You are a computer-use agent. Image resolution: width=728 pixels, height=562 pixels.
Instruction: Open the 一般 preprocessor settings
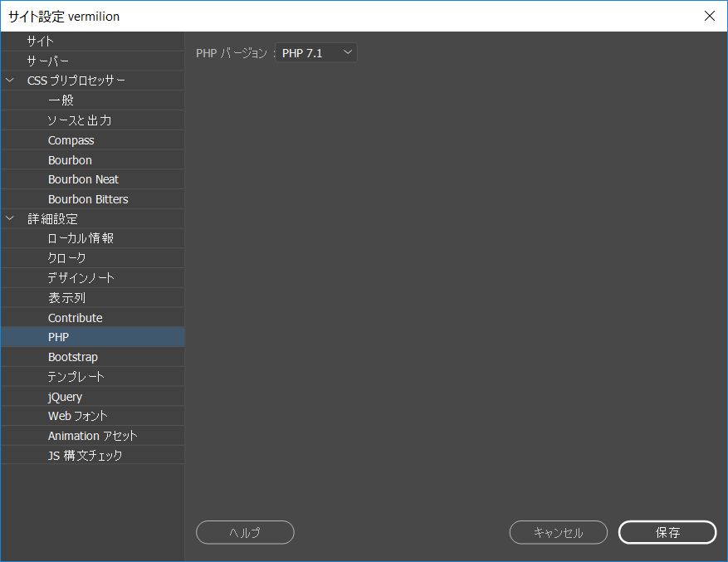point(61,100)
